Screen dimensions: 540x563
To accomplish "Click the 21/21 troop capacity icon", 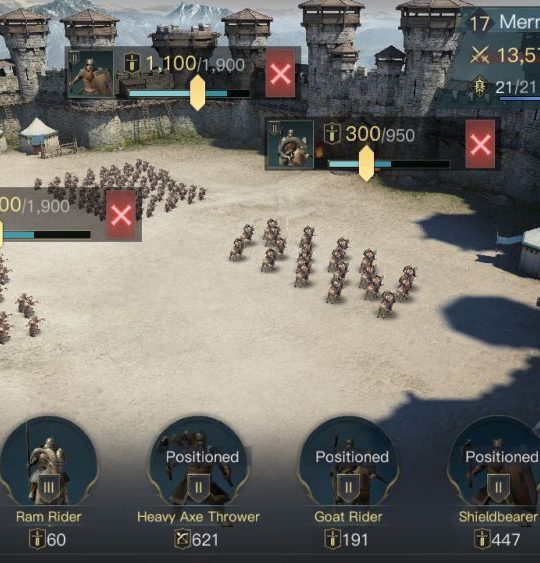I will pyautogui.click(x=480, y=86).
